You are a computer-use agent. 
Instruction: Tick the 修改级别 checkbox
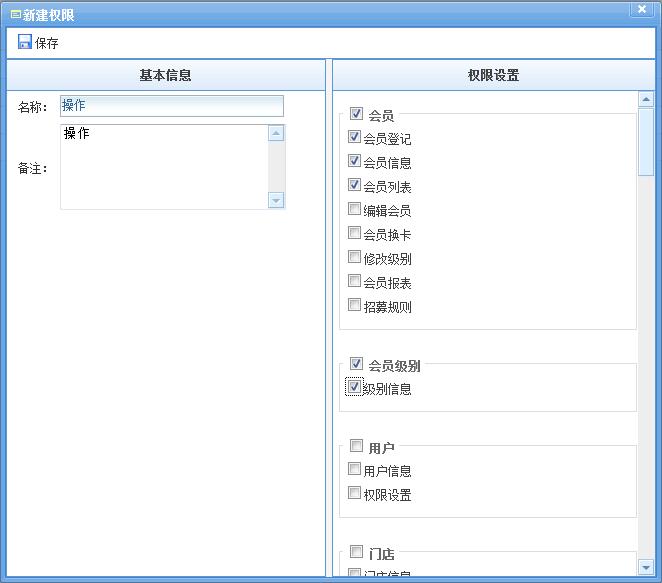tap(354, 257)
